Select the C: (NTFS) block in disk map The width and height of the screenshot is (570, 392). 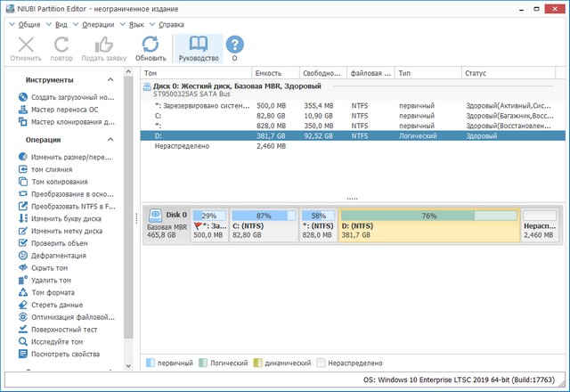pos(263,225)
